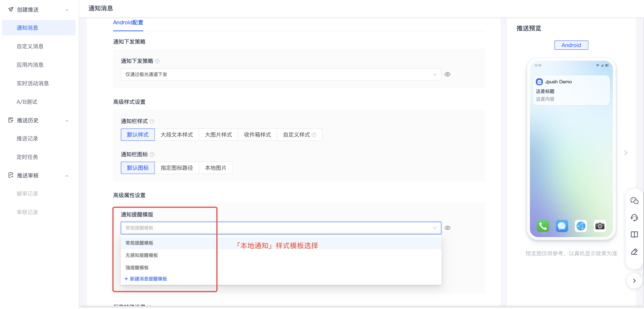The image size is (644, 309).
Task: Toggle eye icon beside 通知提醒模版 dropdown
Action: point(447,228)
